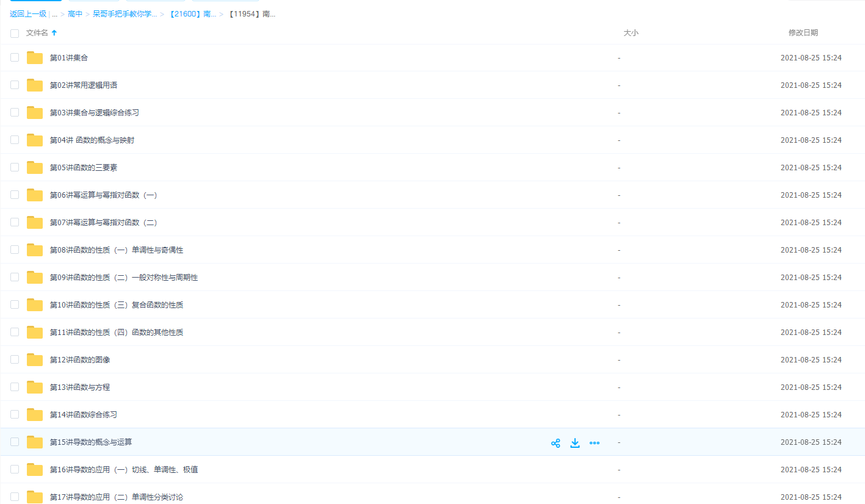Viewport: 865px width, 504px height.
Task: Navigate to 【21600】 breadcrumb folder
Action: tap(192, 14)
